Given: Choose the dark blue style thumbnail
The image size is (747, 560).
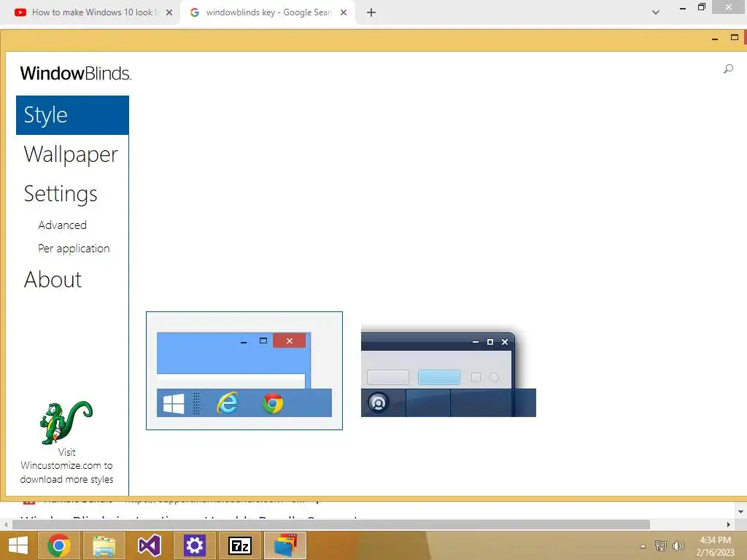Looking at the screenshot, I should [449, 371].
